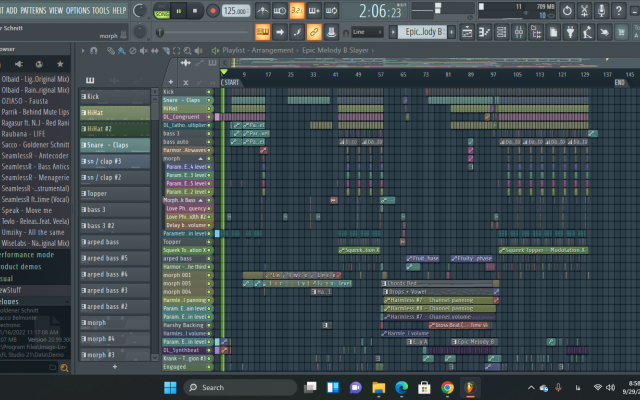Open the Channel rack view icon
The height and width of the screenshot is (400, 640).
click(x=502, y=32)
